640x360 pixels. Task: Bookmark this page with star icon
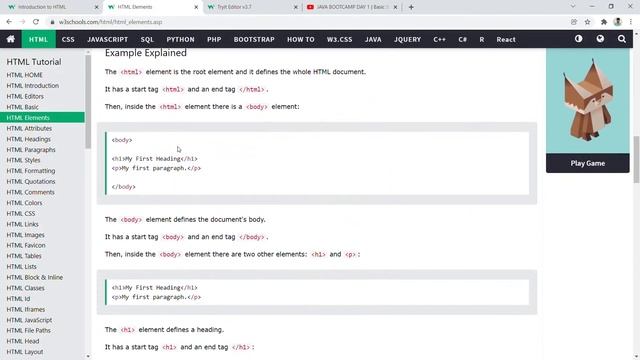[587, 22]
